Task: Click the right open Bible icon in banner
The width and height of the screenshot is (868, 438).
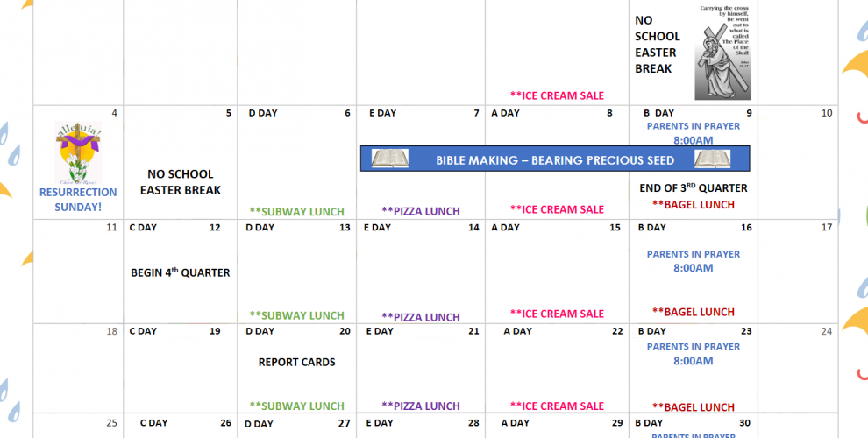Action: (x=712, y=159)
